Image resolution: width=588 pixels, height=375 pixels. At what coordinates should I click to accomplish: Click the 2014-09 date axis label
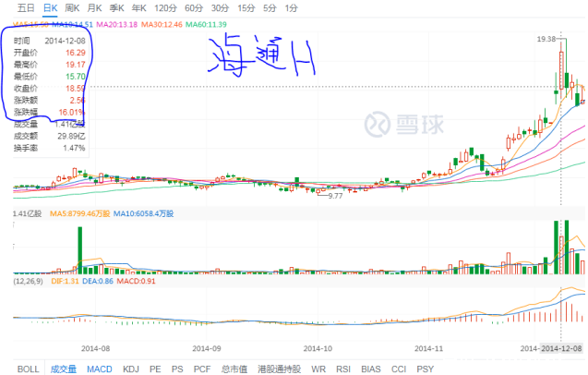207,348
